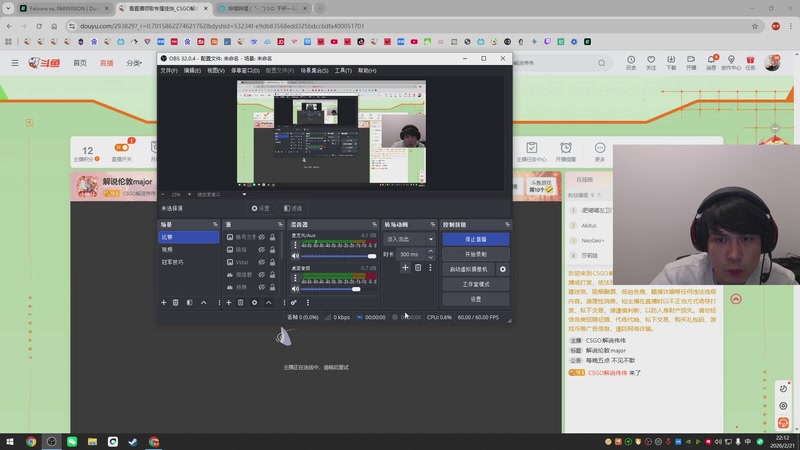The image size is (800, 450).
Task: Open Douyu tasks gift icon
Action: [750, 63]
